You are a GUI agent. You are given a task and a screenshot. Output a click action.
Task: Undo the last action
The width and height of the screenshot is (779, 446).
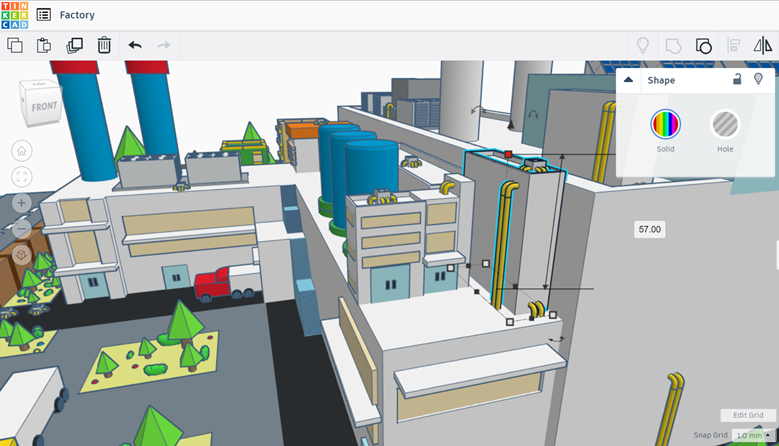point(135,45)
